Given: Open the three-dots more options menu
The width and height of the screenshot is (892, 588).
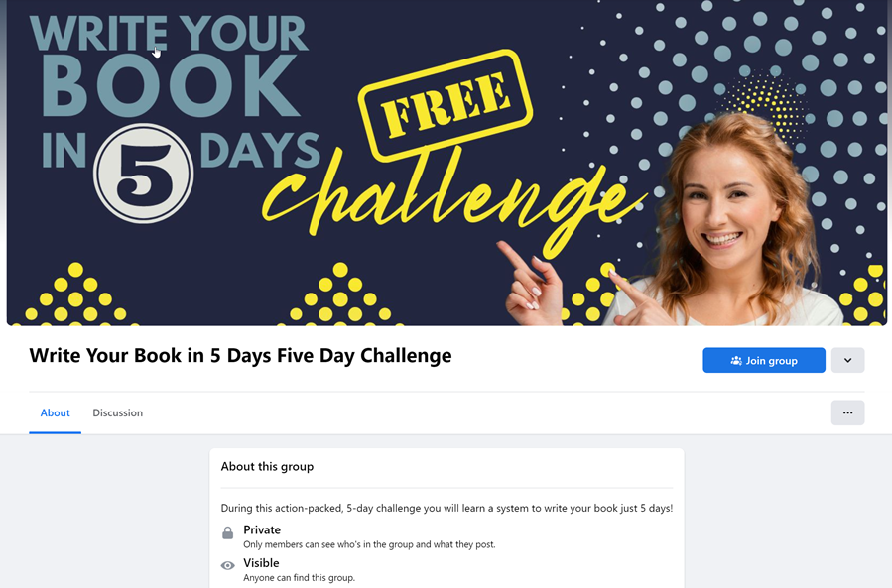Looking at the screenshot, I should (x=847, y=412).
